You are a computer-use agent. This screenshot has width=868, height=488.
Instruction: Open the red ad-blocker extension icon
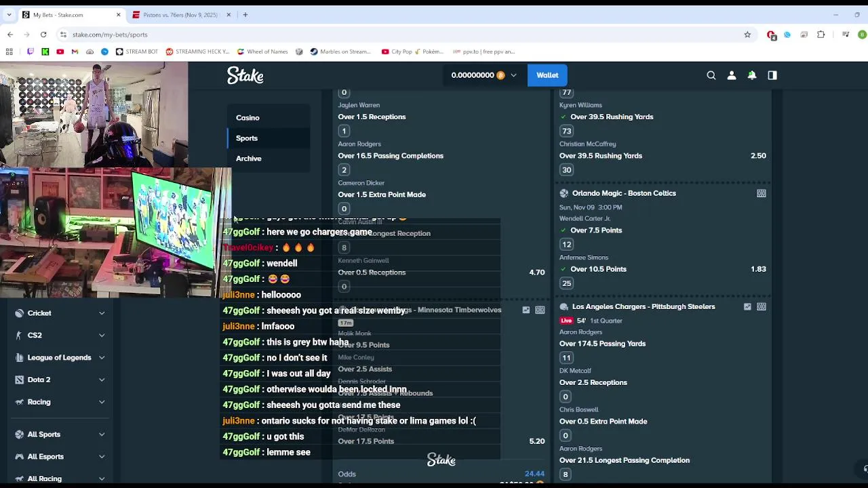pos(771,35)
